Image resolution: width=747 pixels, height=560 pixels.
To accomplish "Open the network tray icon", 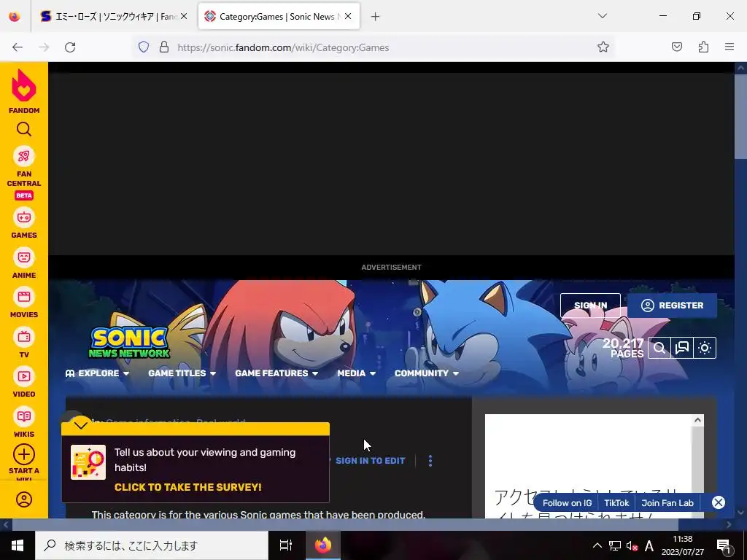I will (x=614, y=545).
